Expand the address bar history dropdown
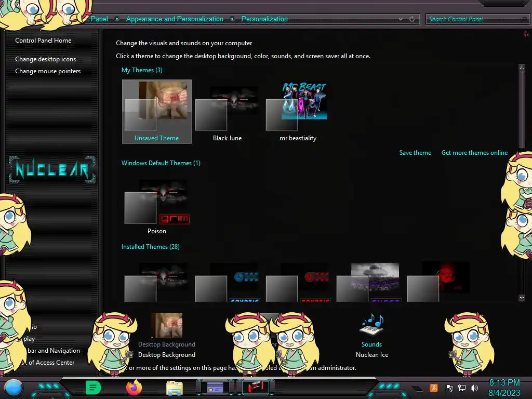 pyautogui.click(x=401, y=19)
